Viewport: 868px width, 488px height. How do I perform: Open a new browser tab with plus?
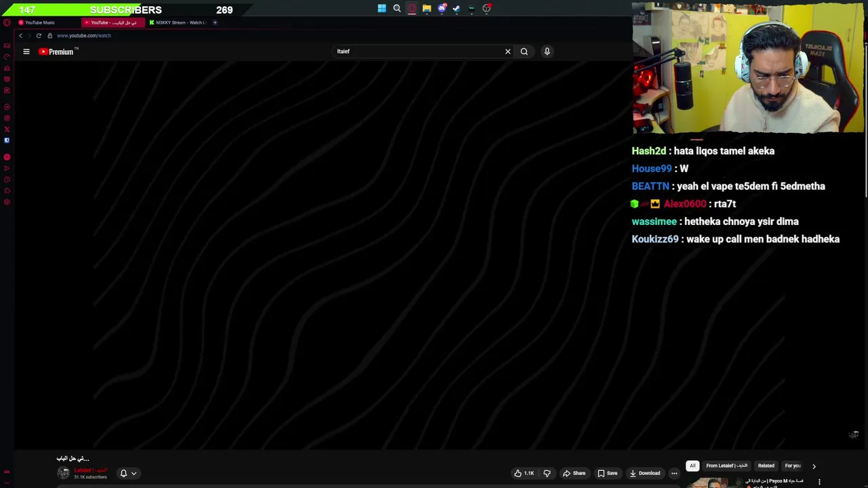coord(215,22)
